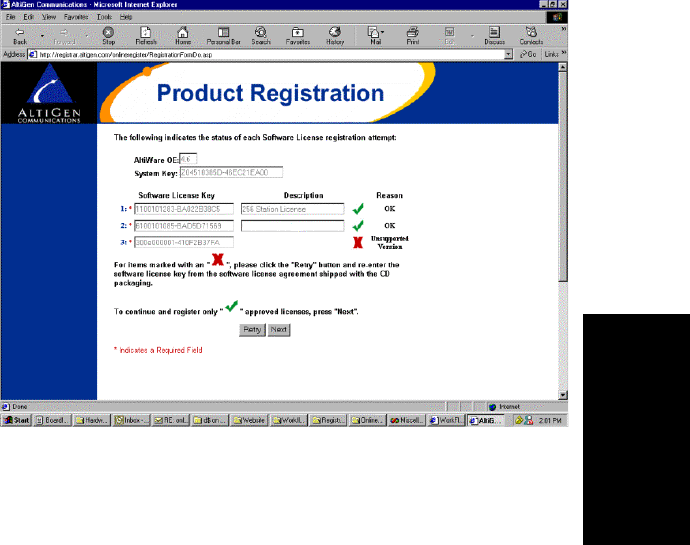Click the Next button
The image size is (690, 545).
279,329
